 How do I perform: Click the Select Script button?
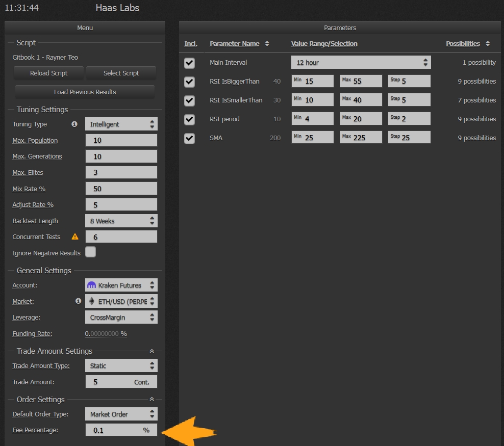click(x=121, y=73)
